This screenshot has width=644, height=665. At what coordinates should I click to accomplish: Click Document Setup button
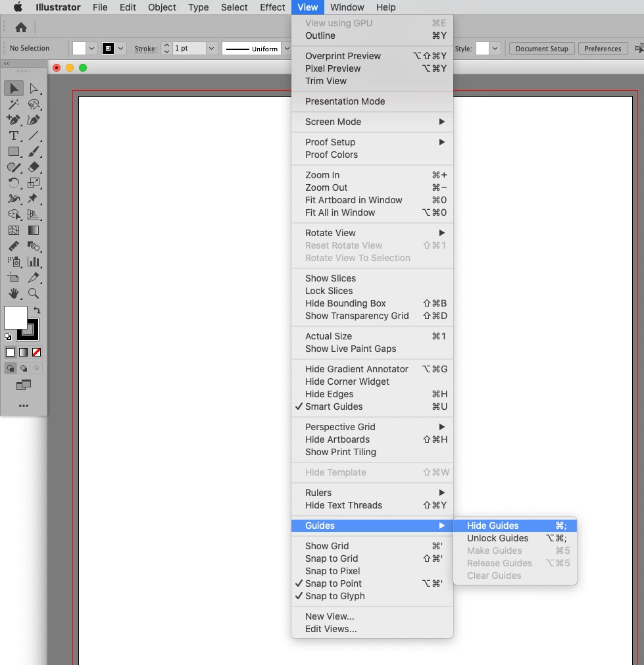pyautogui.click(x=541, y=49)
